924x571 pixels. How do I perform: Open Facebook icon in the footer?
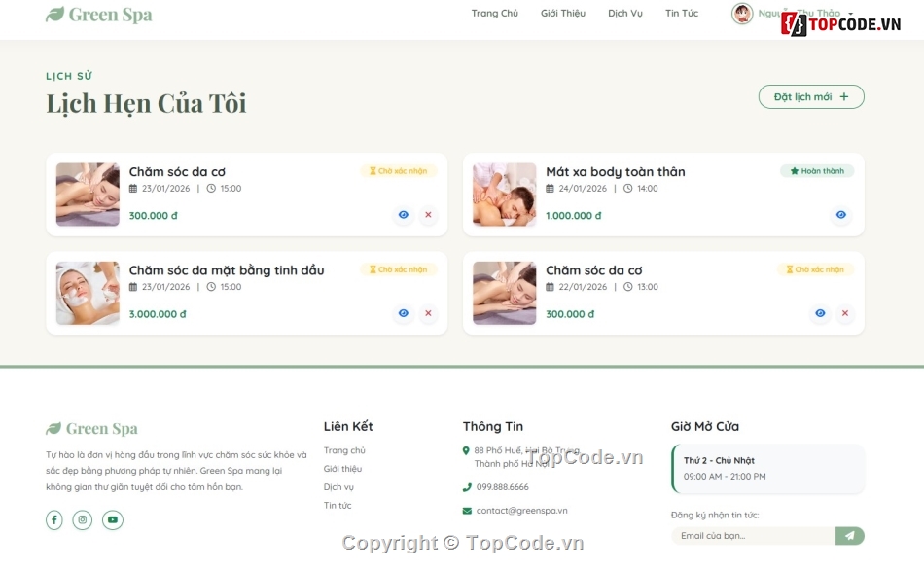(x=55, y=519)
